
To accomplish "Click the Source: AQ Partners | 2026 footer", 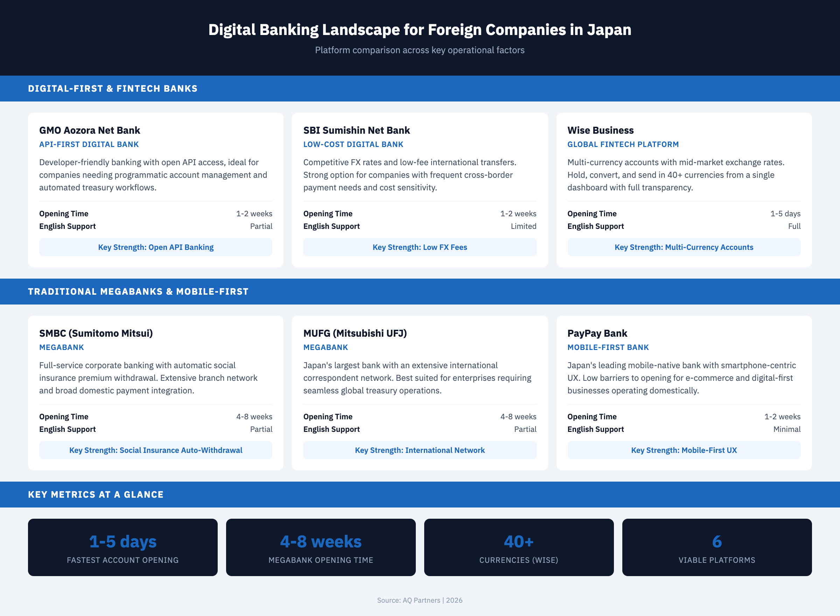I will pyautogui.click(x=420, y=600).
